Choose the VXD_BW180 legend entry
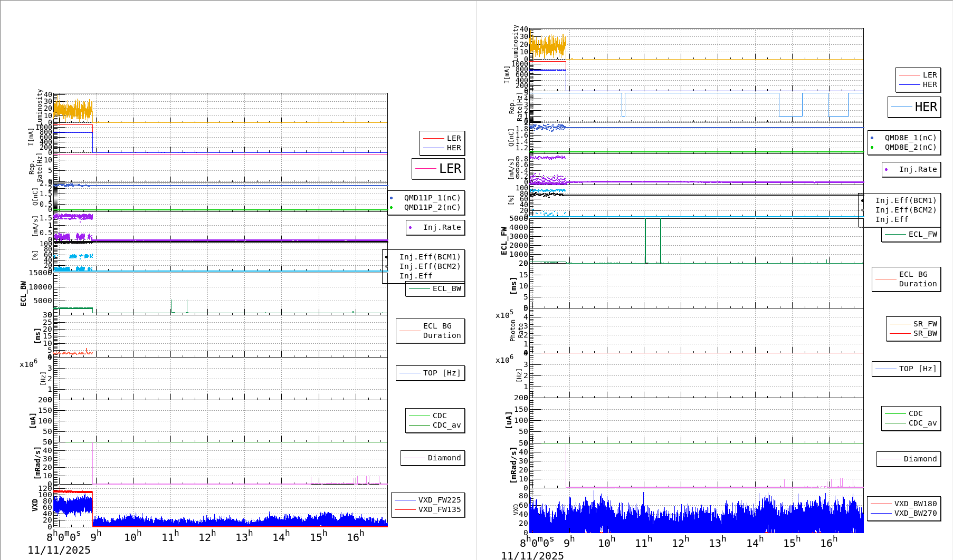This screenshot has height=560, width=953. 915,504
